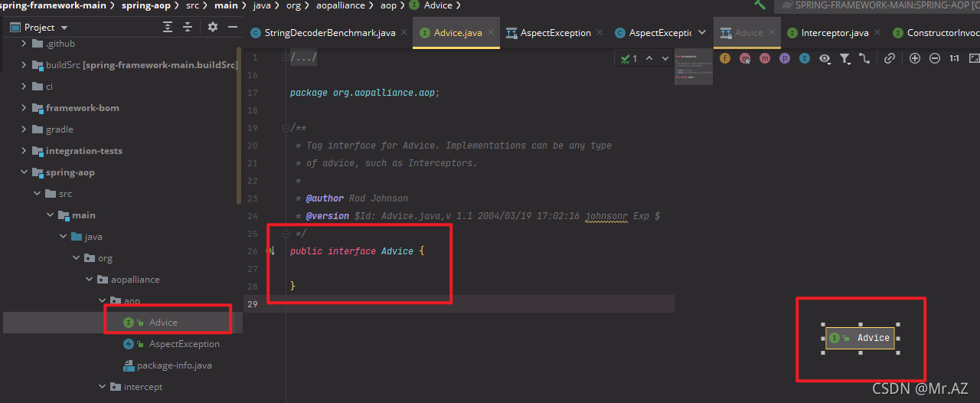Click the edge route icon in diagram

pos(864,58)
